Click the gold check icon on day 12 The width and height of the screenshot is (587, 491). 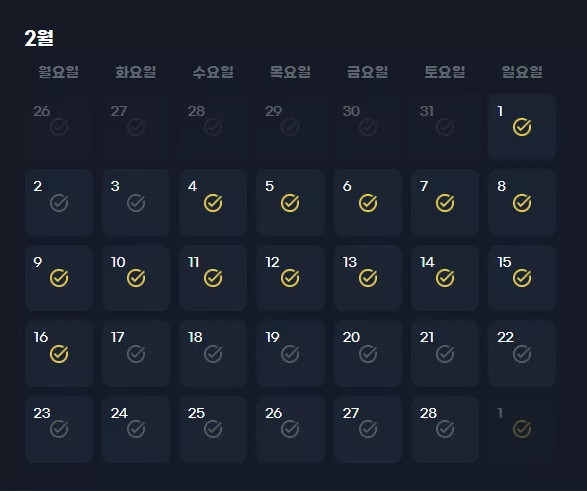(x=290, y=278)
